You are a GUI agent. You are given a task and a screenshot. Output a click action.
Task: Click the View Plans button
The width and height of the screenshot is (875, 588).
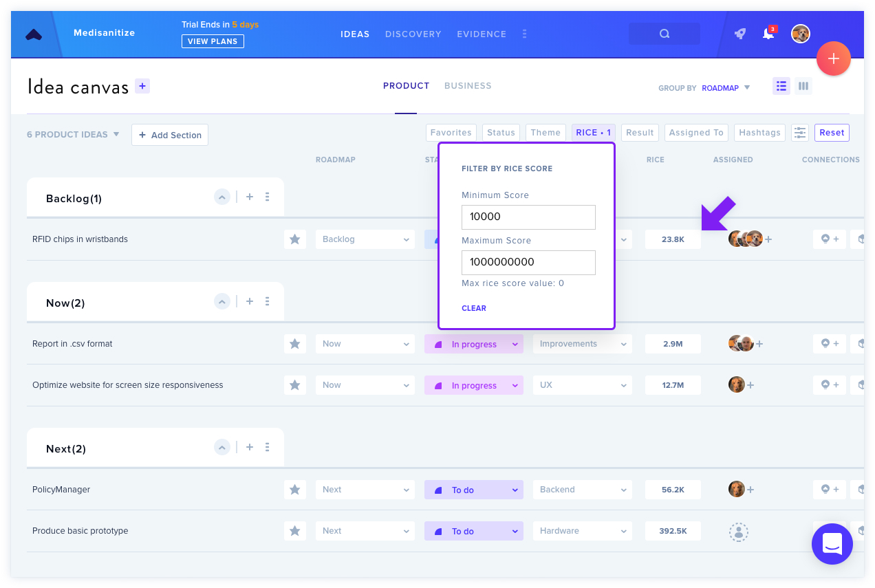213,41
